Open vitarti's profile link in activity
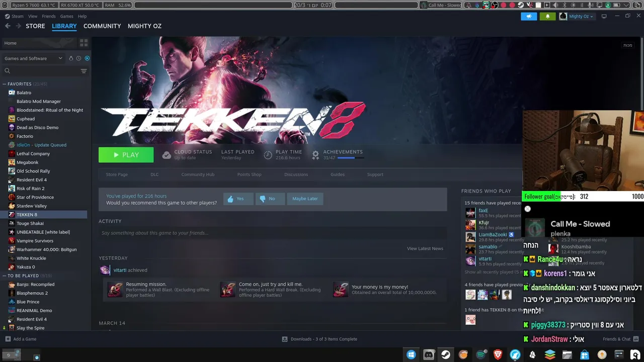Viewport: 644px width, 362px height. pos(120,270)
